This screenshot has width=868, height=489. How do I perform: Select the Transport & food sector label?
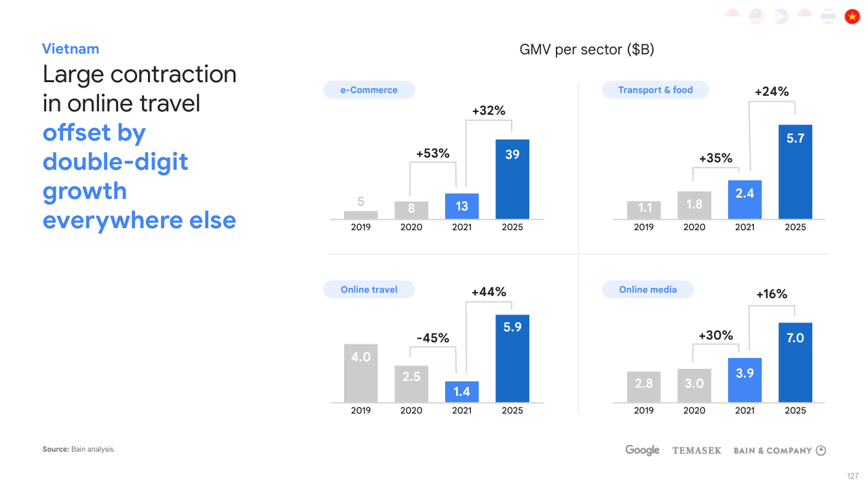655,90
